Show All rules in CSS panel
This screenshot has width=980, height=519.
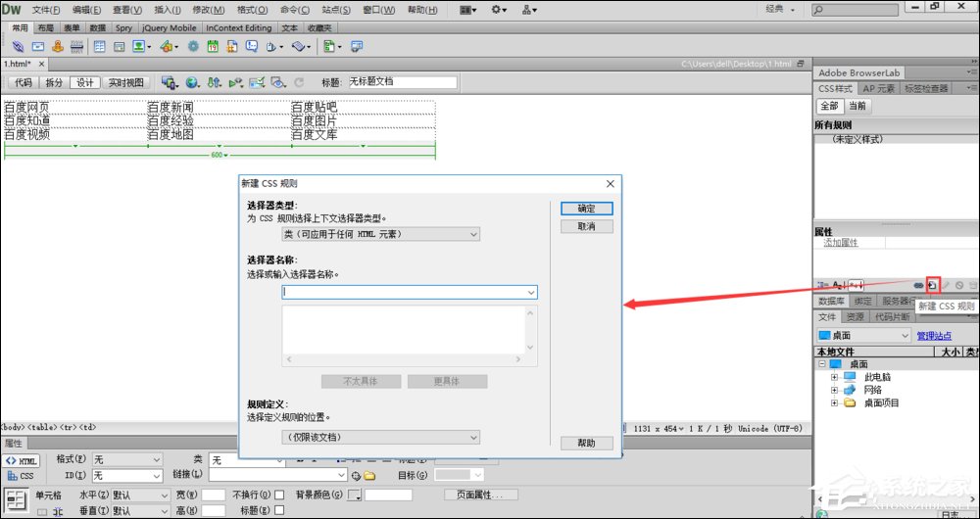click(x=829, y=106)
